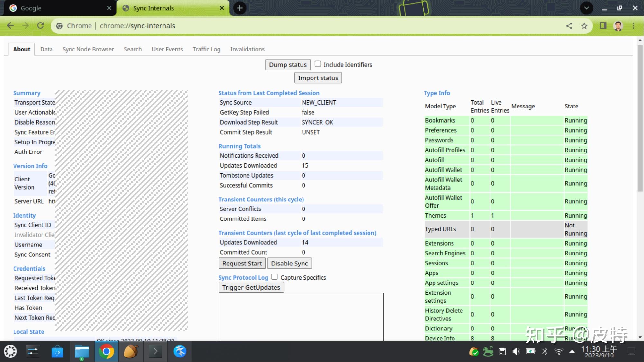This screenshot has width=644, height=362.
Task: Click the forward navigation arrow
Action: 25,26
